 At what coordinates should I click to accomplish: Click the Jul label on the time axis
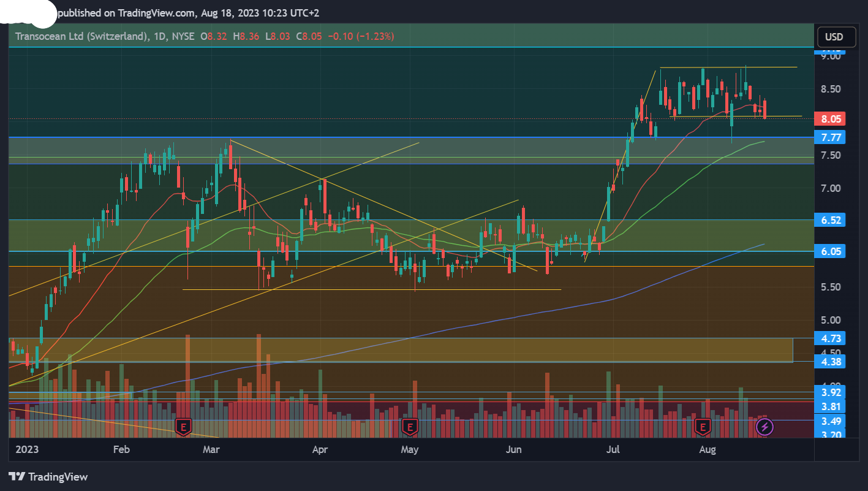613,449
